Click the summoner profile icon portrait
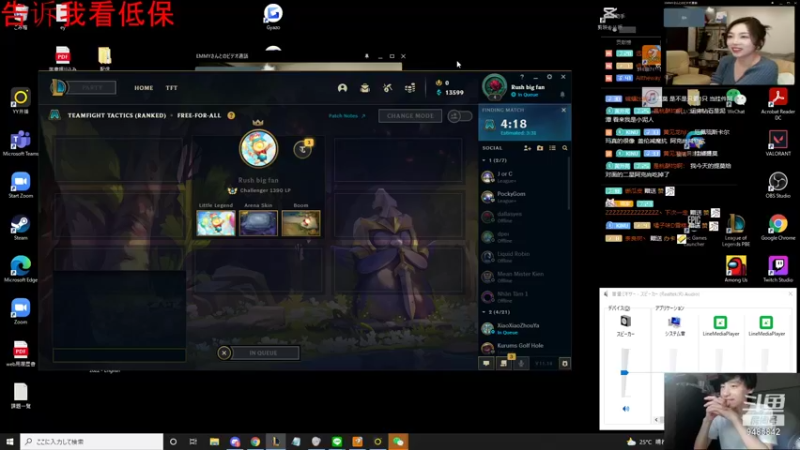800x450 pixels. click(259, 149)
